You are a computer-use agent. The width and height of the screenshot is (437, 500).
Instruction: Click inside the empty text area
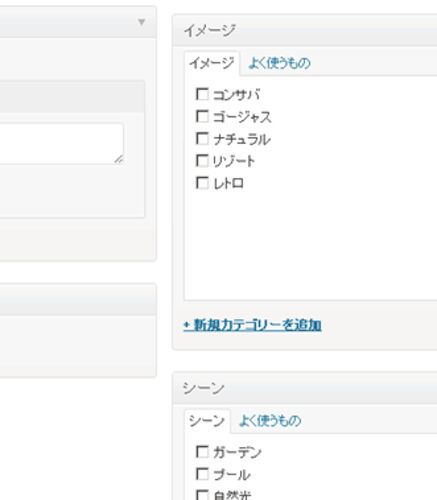[60, 143]
